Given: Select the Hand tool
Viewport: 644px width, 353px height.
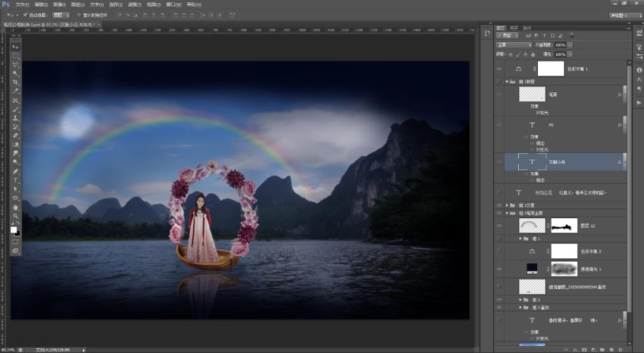Looking at the screenshot, I should pyautogui.click(x=16, y=207).
